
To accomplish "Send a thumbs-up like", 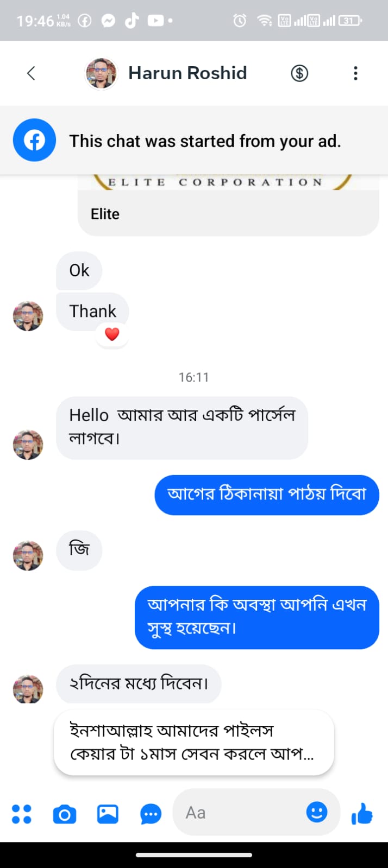I will click(362, 814).
